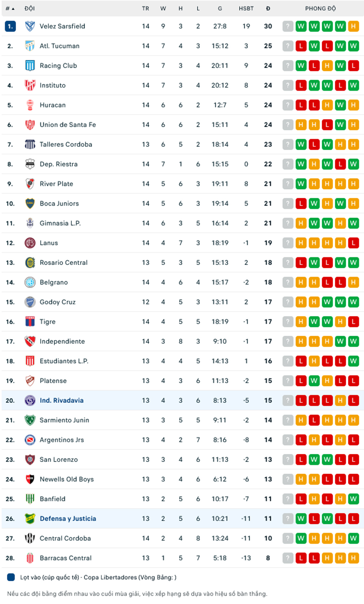Open the Ind. Rivadavia team link
Image resolution: width=364 pixels, height=604 pixels.
coord(62,400)
